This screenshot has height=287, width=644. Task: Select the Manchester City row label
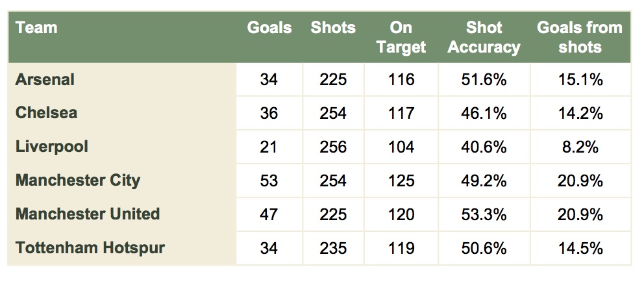[78, 181]
